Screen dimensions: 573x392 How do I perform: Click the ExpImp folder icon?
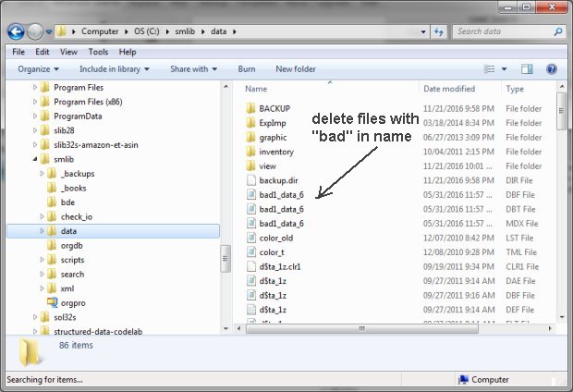[250, 123]
